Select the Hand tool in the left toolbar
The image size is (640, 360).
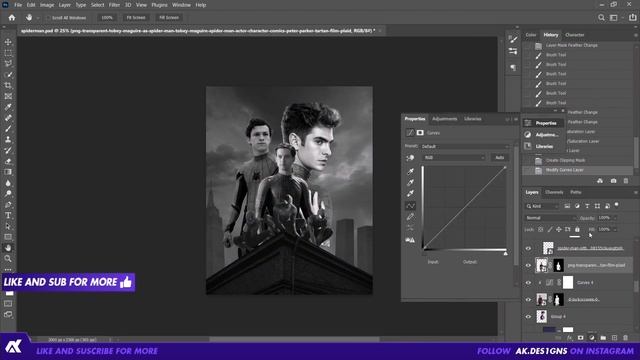8,247
